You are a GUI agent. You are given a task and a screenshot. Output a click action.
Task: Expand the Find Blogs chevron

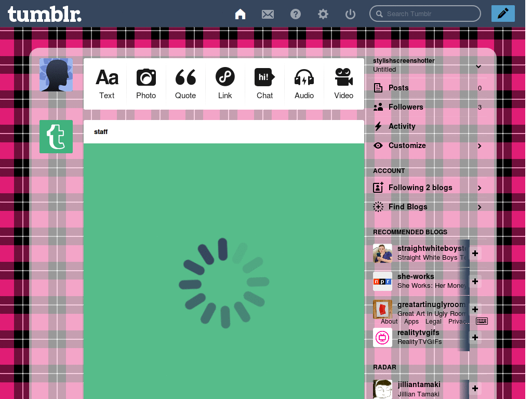pyautogui.click(x=480, y=207)
